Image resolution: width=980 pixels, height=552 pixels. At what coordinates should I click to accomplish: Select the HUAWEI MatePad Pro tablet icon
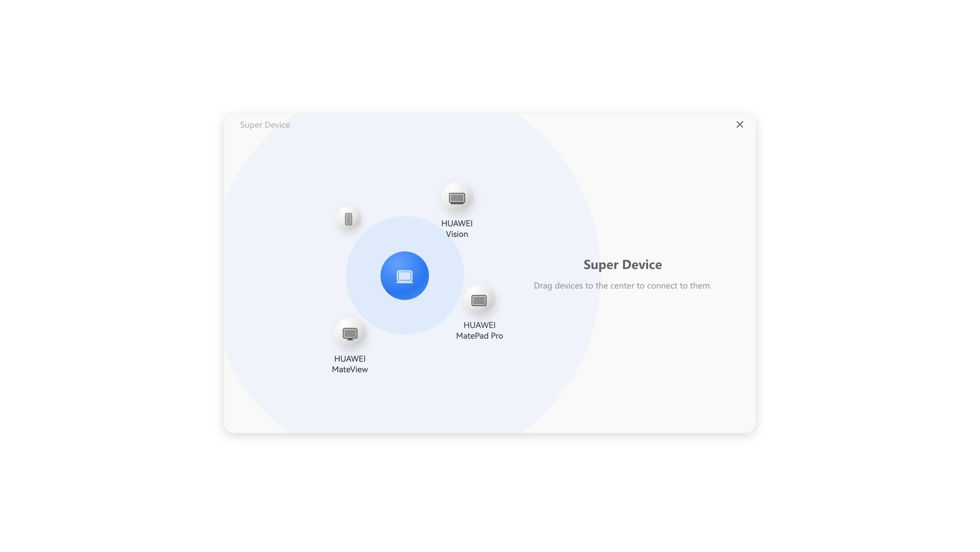coord(479,300)
